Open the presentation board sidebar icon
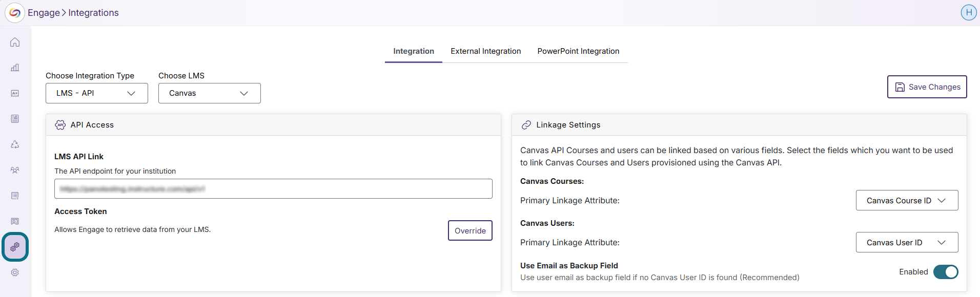The image size is (980, 297). [15, 221]
